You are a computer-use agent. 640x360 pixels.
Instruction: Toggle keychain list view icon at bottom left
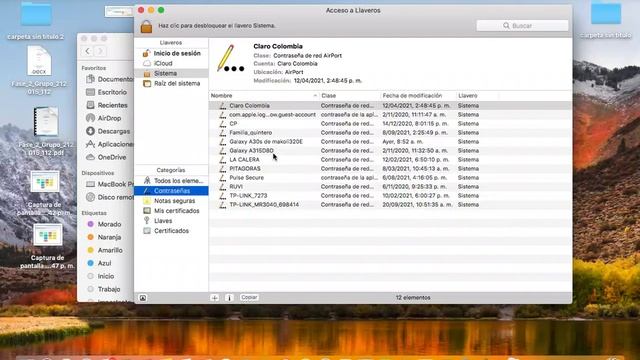pyautogui.click(x=142, y=298)
